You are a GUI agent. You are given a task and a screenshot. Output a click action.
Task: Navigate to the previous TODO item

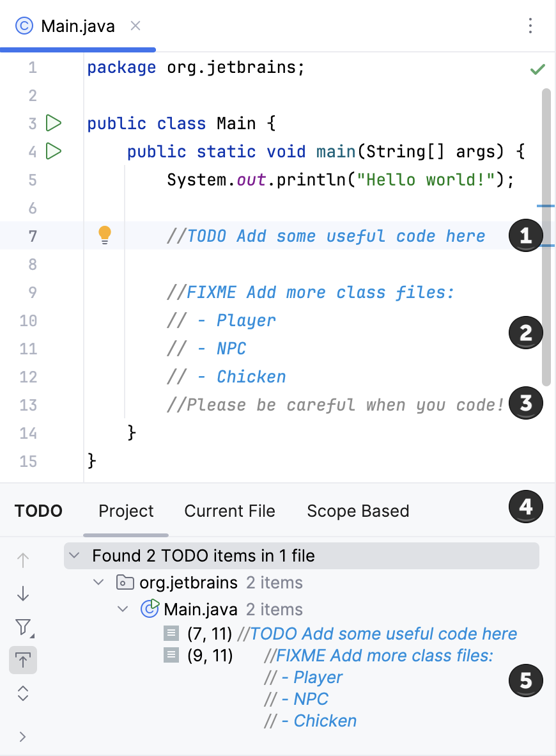[23, 560]
